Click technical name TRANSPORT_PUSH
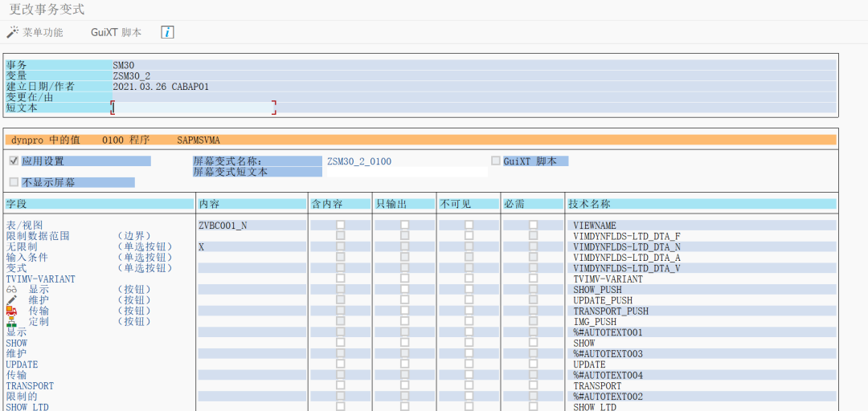868x411 pixels. tap(611, 311)
